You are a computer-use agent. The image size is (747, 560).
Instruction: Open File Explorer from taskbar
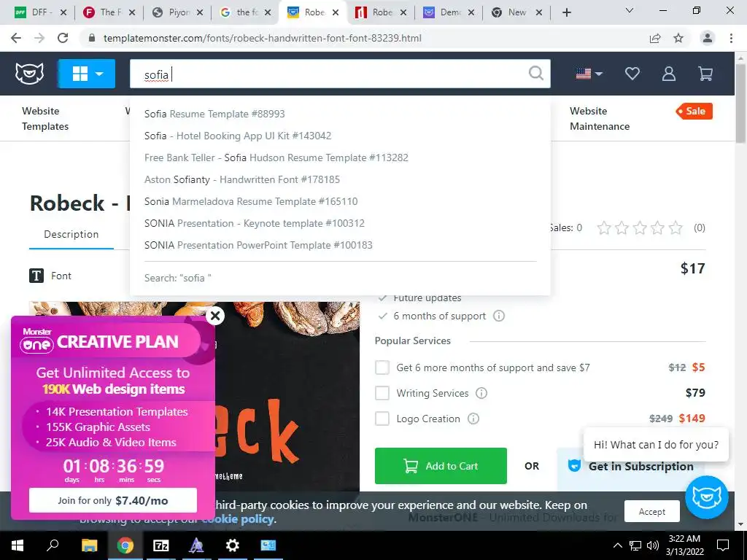coord(89,545)
